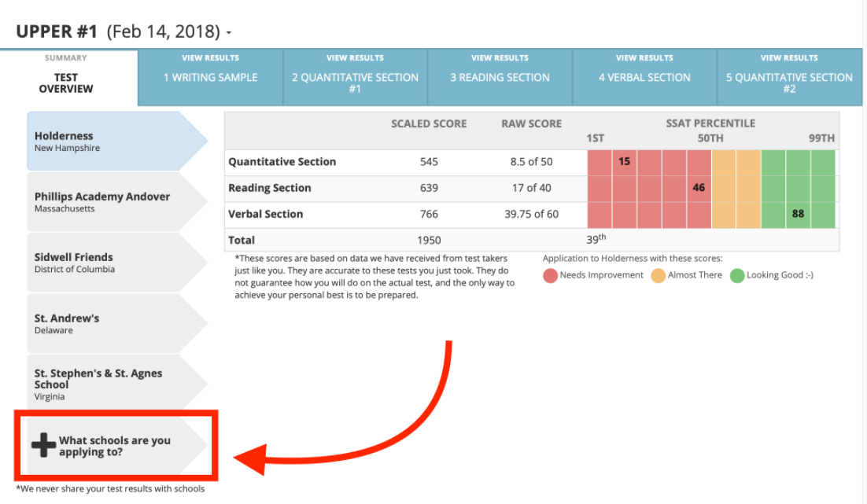Image resolution: width=867 pixels, height=504 pixels.
Task: Click the SSAT PERCENTILE column header
Action: pyautogui.click(x=710, y=123)
